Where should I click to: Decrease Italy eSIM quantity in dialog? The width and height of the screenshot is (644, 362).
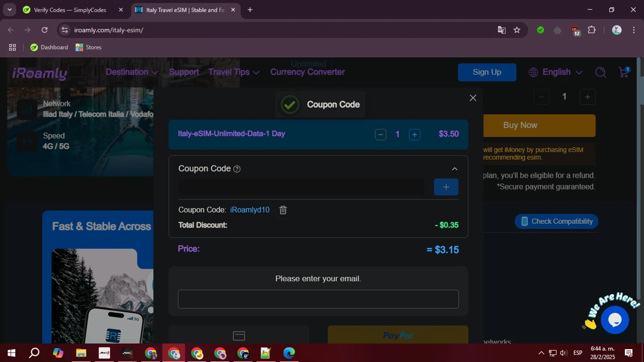tap(380, 134)
